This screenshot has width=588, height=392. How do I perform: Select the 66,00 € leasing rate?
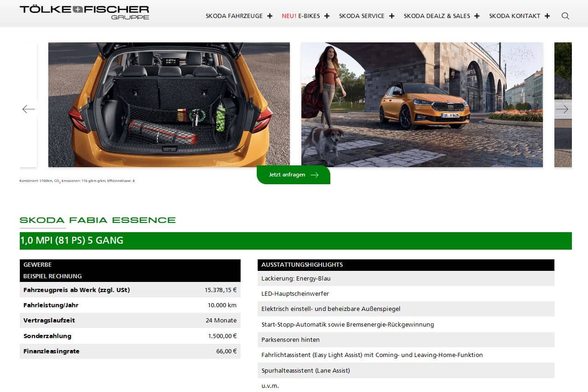coord(226,351)
